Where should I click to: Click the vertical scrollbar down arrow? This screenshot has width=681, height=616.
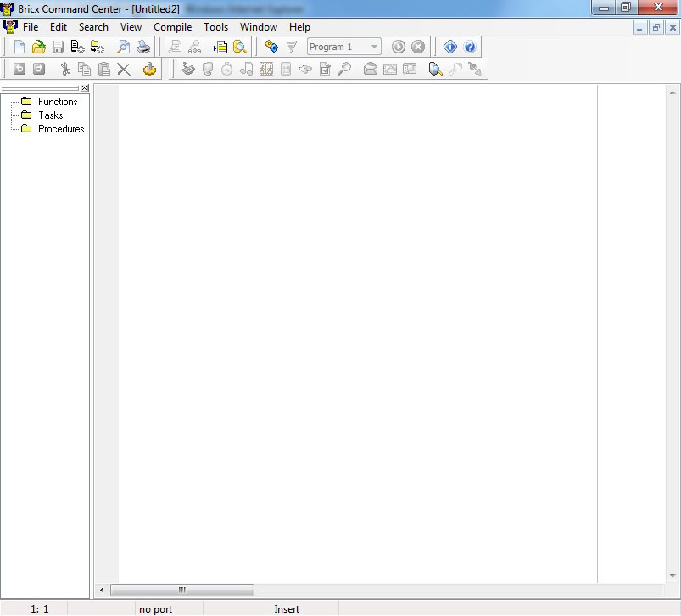pos(673,576)
